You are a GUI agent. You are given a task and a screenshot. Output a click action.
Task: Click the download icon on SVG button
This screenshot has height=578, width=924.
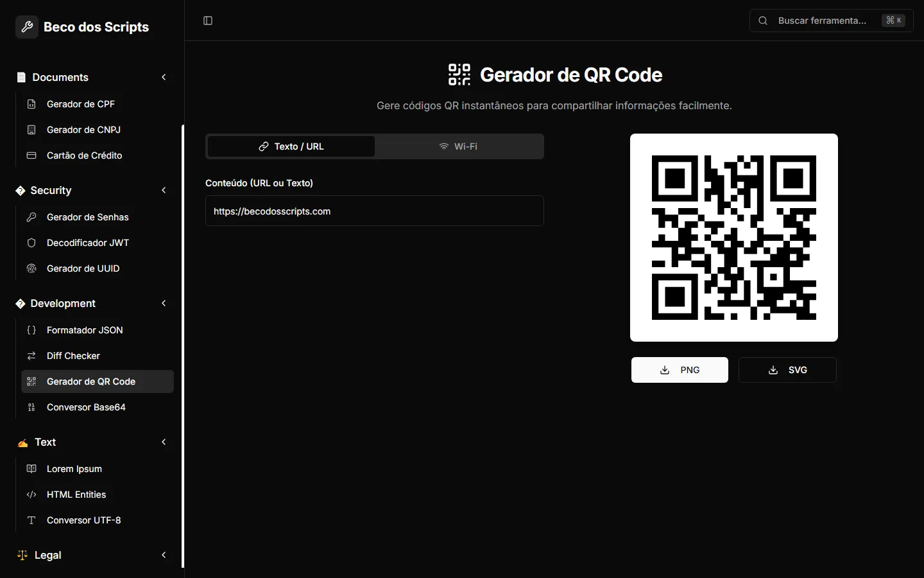point(773,370)
